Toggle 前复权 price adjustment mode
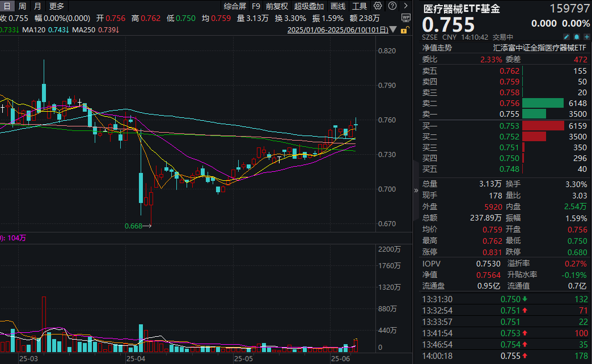 coord(277,6)
